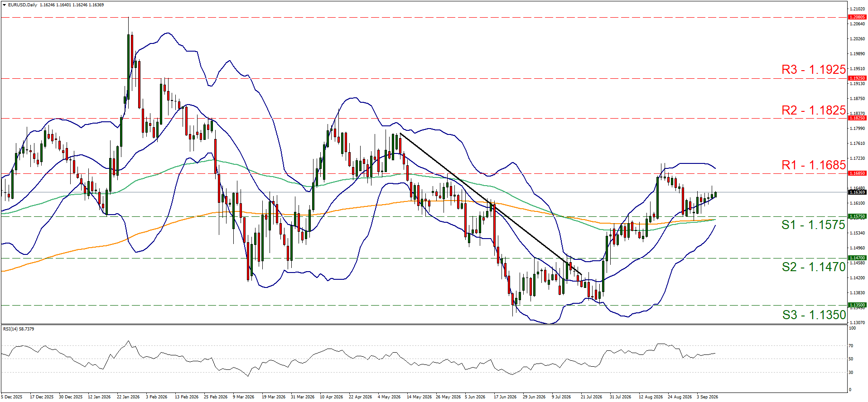The width and height of the screenshot is (868, 402).
Task: Click the 3 Feb 2026 date label
Action: pyautogui.click(x=157, y=397)
